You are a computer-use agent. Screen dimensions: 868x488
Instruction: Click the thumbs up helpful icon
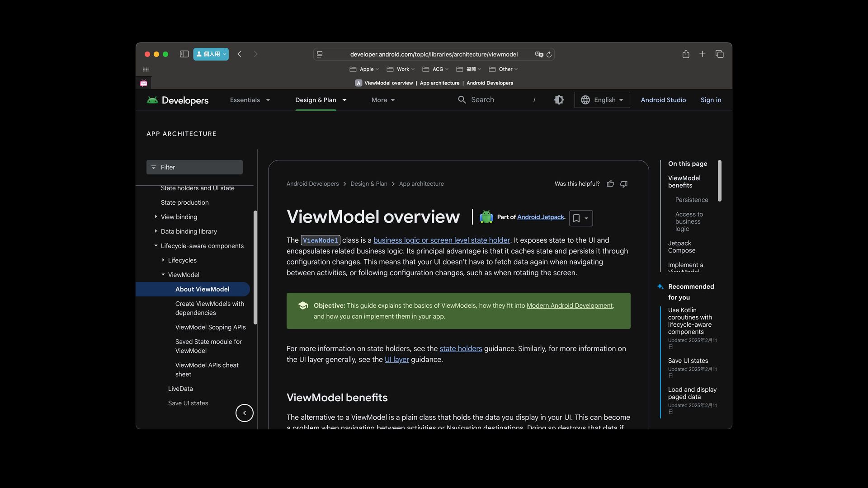point(610,184)
